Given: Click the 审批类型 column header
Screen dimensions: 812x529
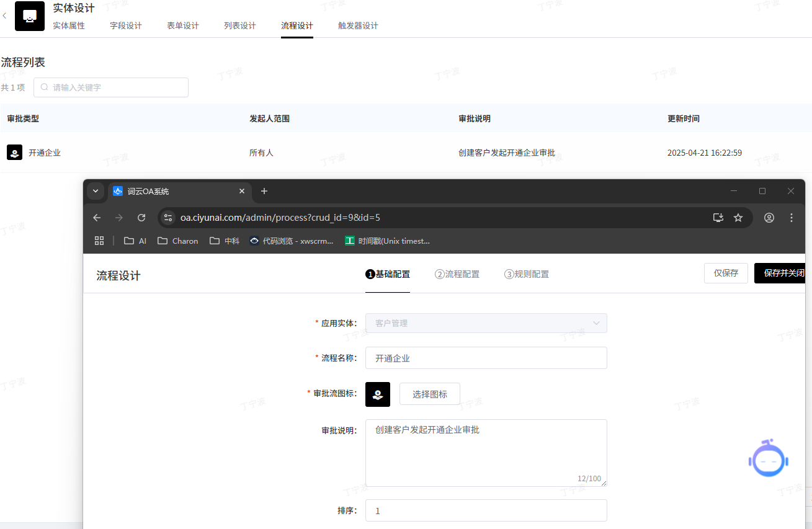Looking at the screenshot, I should [23, 118].
